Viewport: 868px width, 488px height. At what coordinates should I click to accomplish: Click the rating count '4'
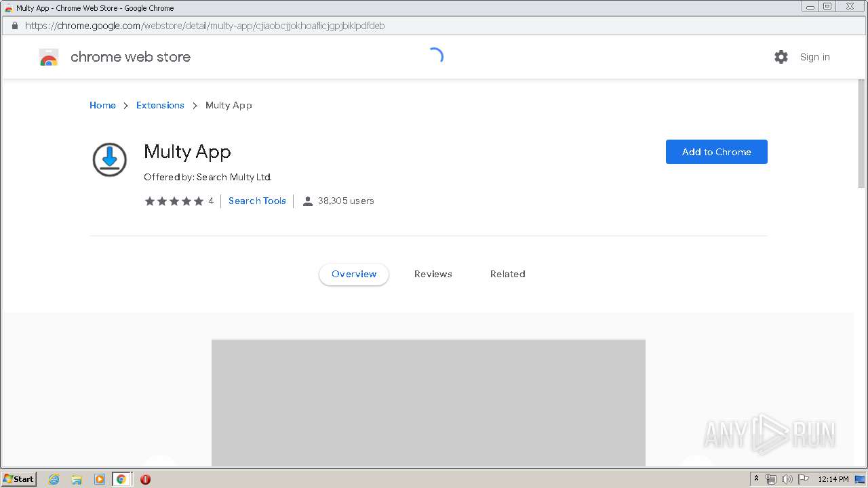pyautogui.click(x=211, y=201)
